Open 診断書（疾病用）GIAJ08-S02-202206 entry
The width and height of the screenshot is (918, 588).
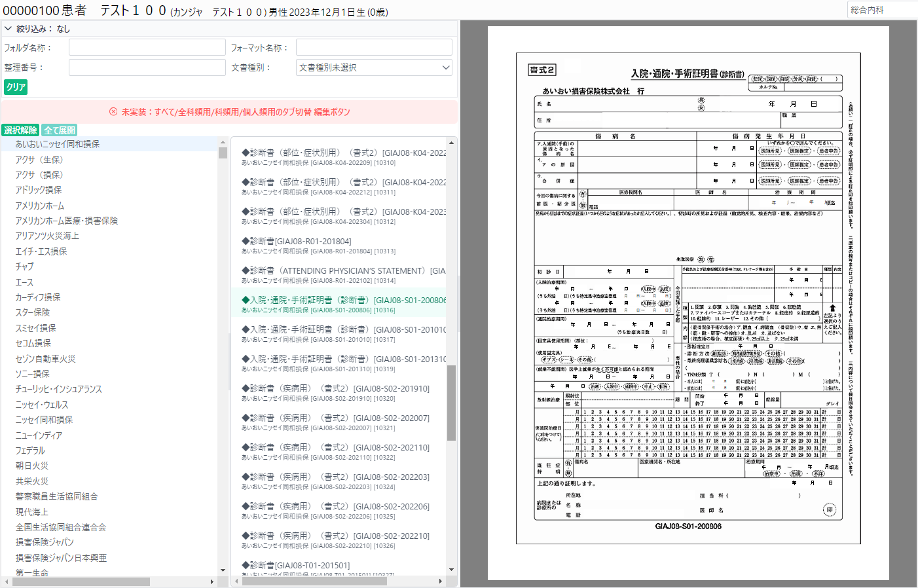tap(339, 511)
